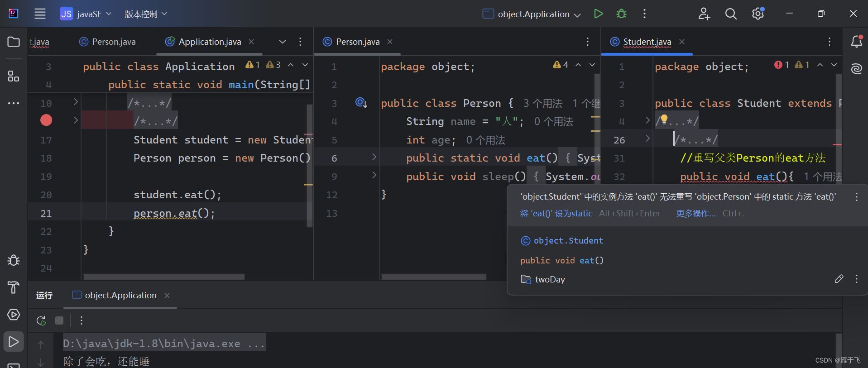Close the Application.java tab
868x368 pixels.
click(251, 42)
